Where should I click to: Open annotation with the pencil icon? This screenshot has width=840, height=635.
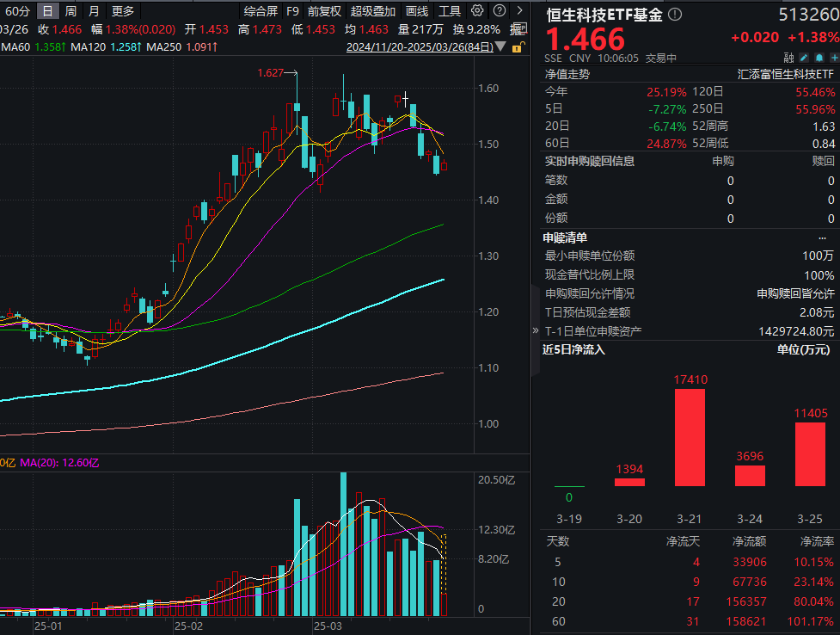click(804, 56)
